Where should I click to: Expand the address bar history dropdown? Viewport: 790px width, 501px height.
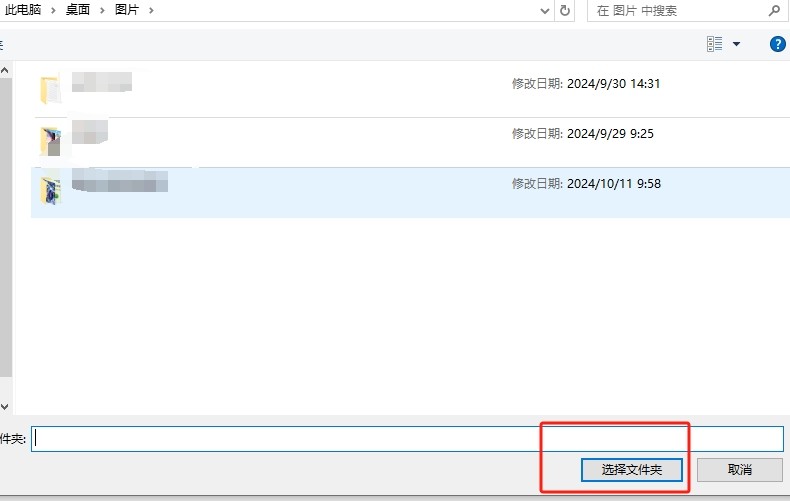point(544,11)
